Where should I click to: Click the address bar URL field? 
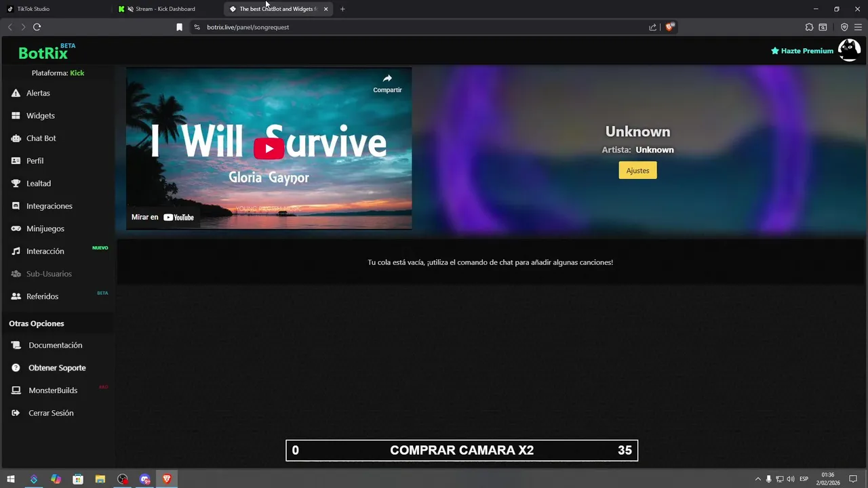coord(420,27)
